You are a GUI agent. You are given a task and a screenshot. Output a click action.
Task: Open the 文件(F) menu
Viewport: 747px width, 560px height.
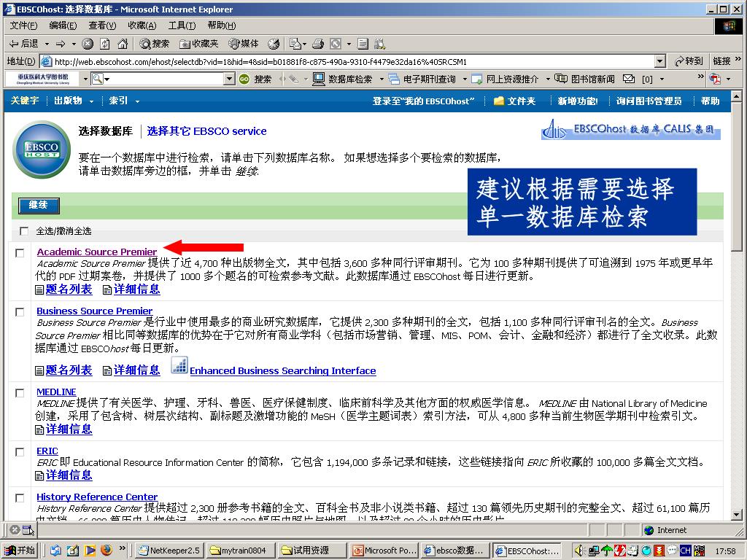pyautogui.click(x=23, y=26)
